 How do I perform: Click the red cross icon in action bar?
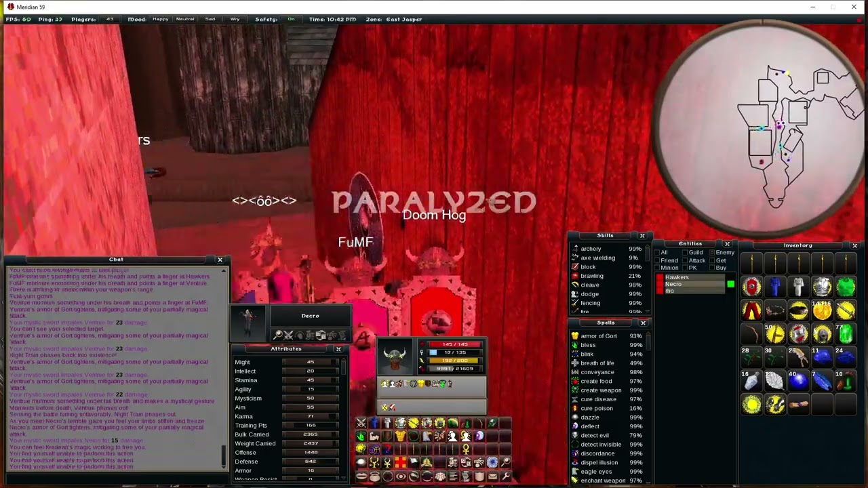400,462
